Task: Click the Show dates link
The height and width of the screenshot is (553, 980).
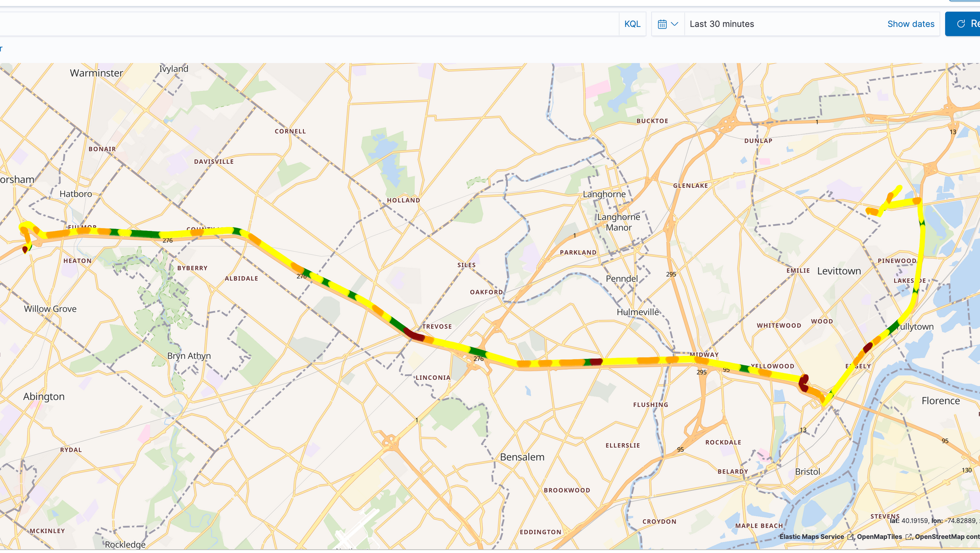Action: pos(910,24)
